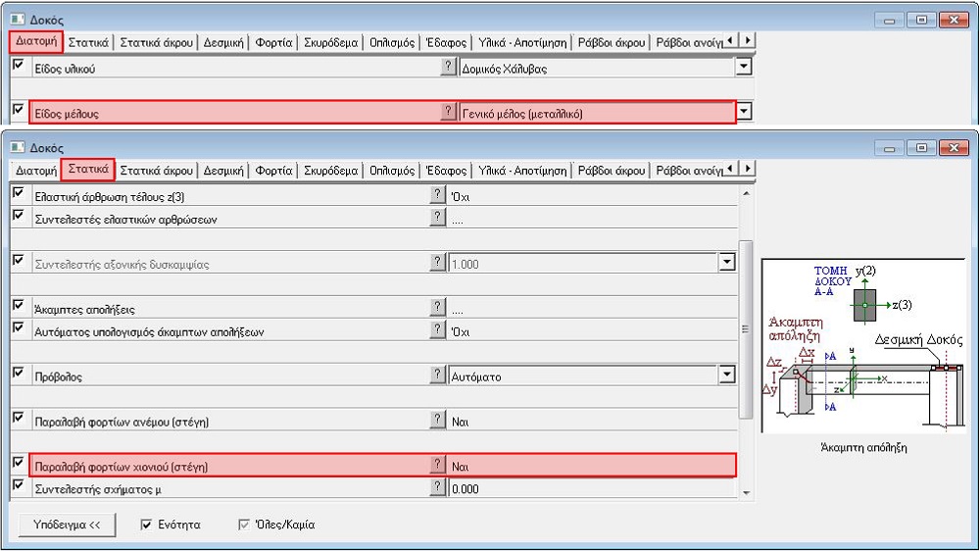
Task: Click the lower window's property list scrollbar down arrow
Action: [746, 491]
